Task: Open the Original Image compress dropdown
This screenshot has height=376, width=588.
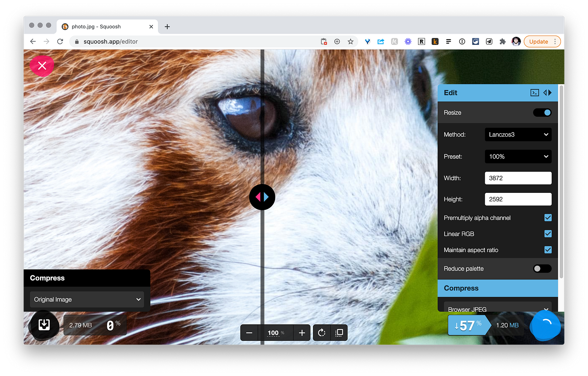Action: pos(87,300)
